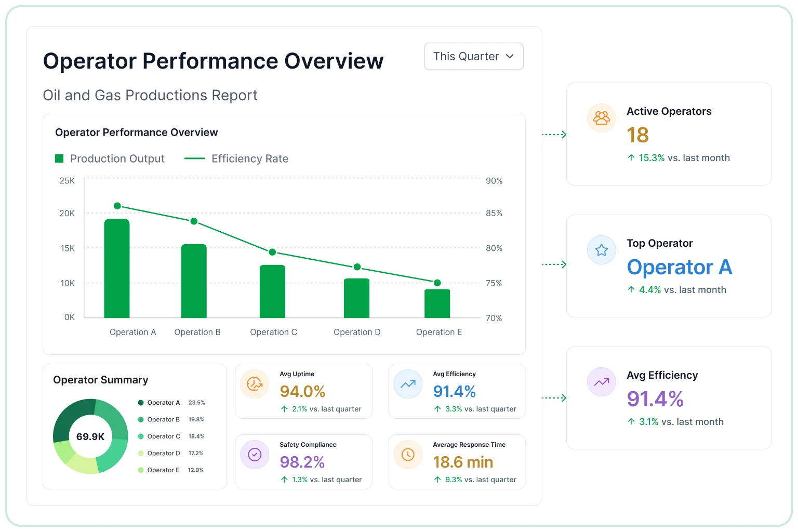Click the Safety Compliance checkmark icon
Screen dimensions: 798x532
tap(255, 455)
